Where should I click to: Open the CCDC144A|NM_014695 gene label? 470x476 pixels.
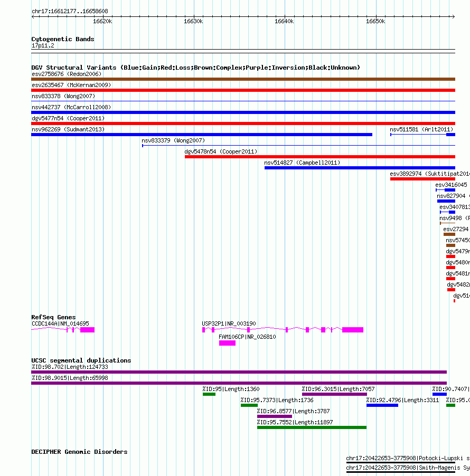60,323
